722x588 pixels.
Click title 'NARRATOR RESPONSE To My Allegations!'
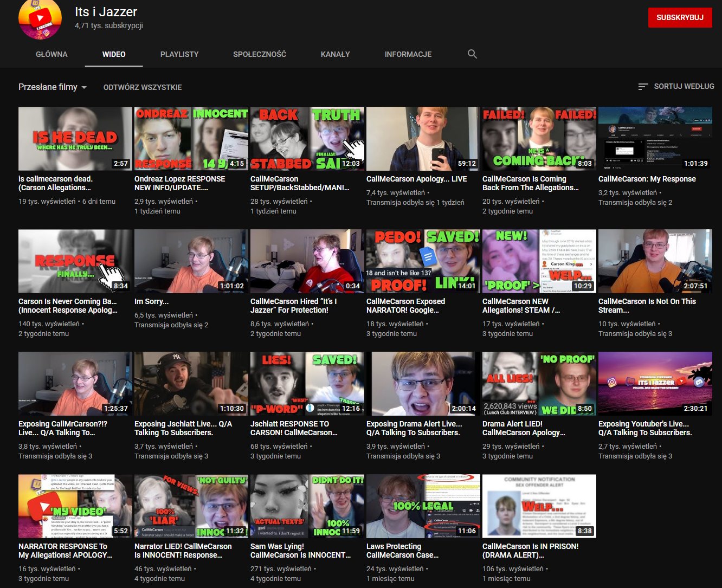[x=66, y=551]
